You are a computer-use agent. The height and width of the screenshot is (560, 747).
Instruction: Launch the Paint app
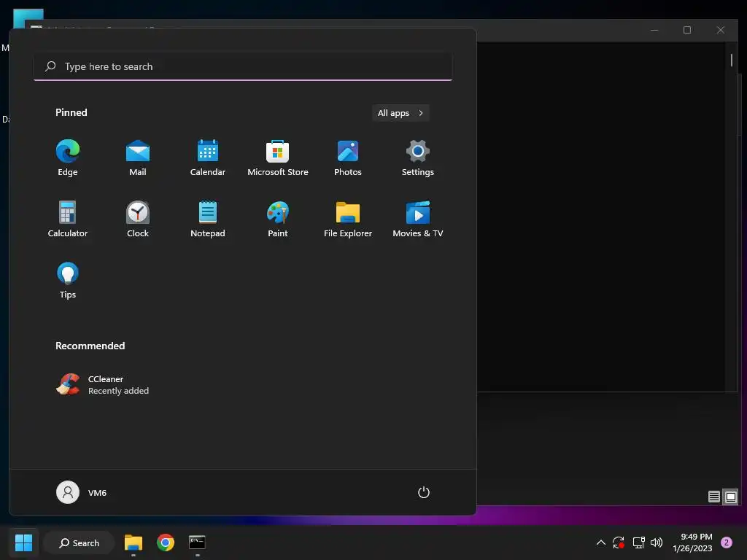[278, 219]
